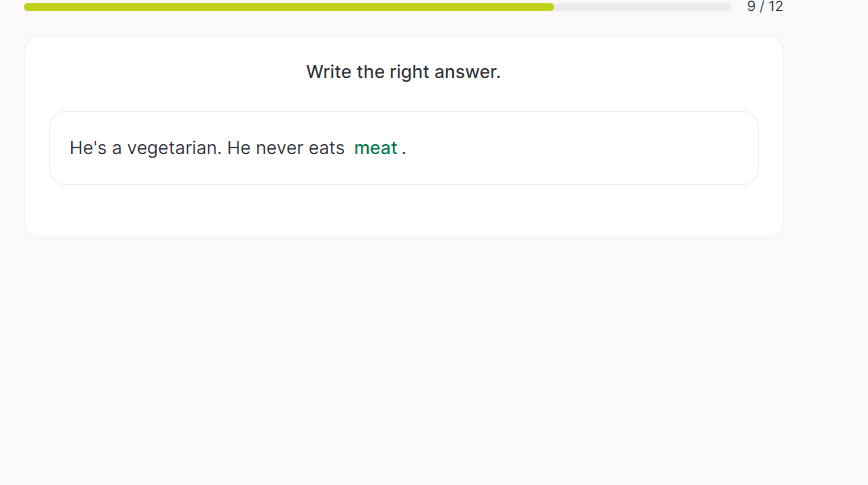The width and height of the screenshot is (868, 485).
Task: Click empty space inside the sentence box
Action: pos(580,148)
